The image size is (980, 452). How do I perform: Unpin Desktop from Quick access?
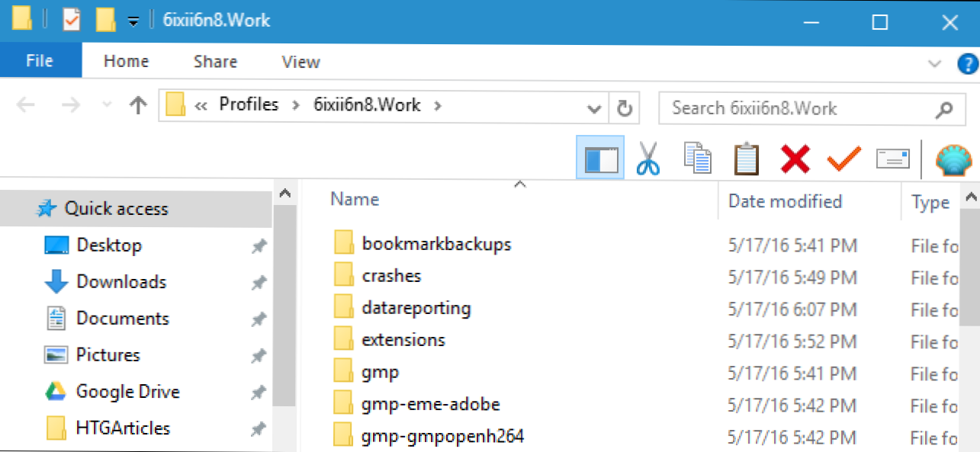tap(259, 246)
